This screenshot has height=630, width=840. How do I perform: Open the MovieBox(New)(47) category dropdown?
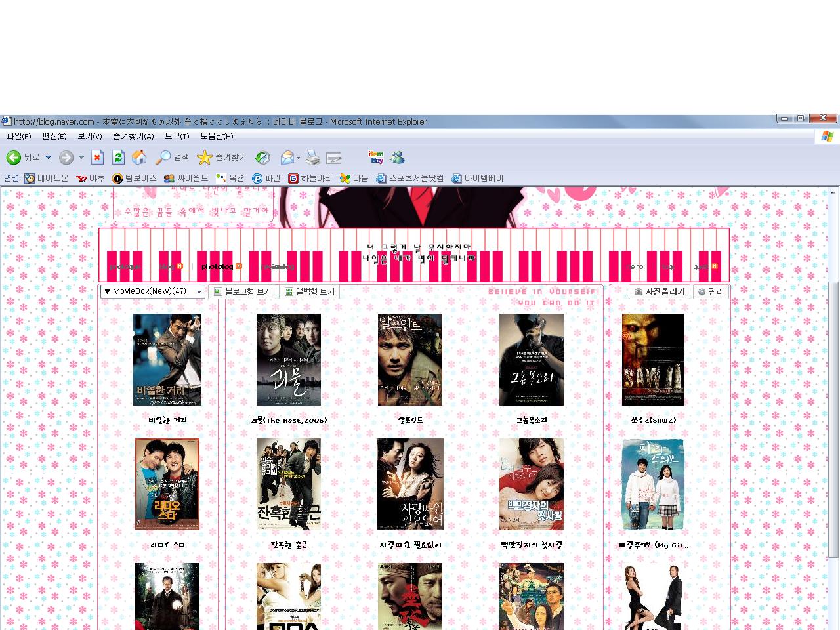tap(153, 291)
